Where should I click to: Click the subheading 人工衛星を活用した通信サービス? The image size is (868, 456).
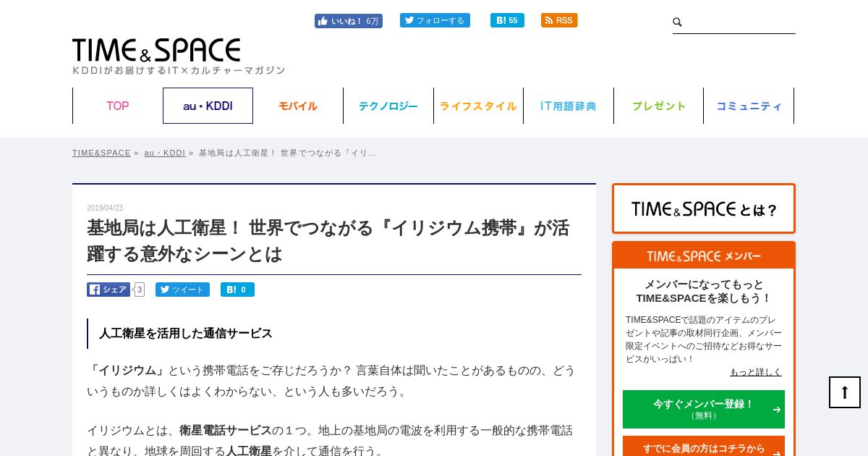tap(186, 334)
